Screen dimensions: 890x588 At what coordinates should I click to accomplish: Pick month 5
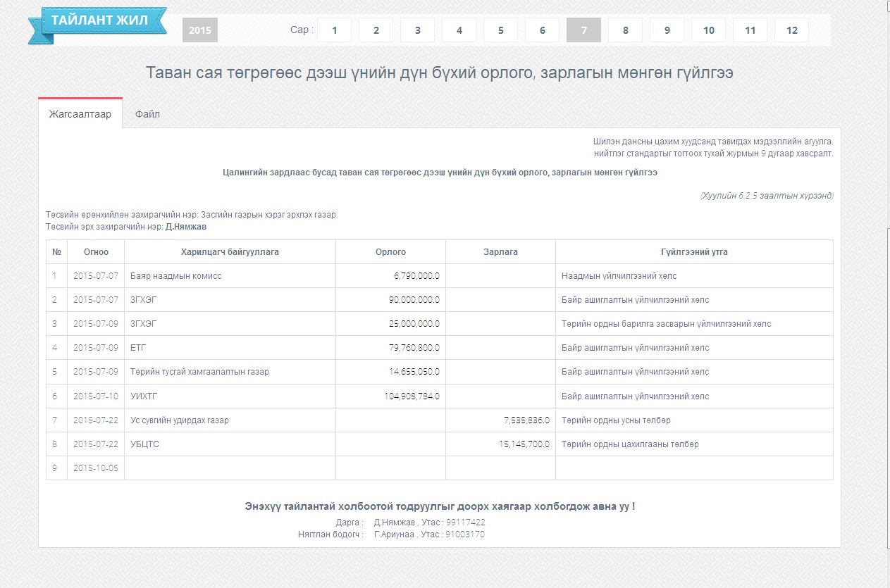[x=500, y=30]
